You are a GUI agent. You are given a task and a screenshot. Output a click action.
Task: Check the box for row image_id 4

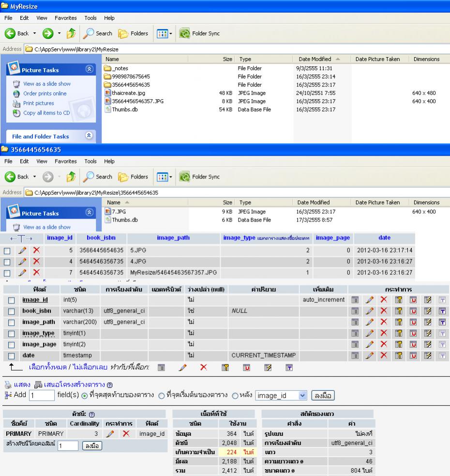click(7, 262)
